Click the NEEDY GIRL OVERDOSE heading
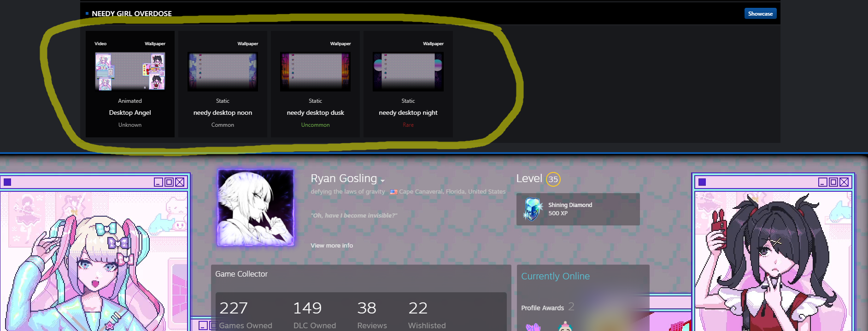This screenshot has width=868, height=331. click(x=132, y=13)
